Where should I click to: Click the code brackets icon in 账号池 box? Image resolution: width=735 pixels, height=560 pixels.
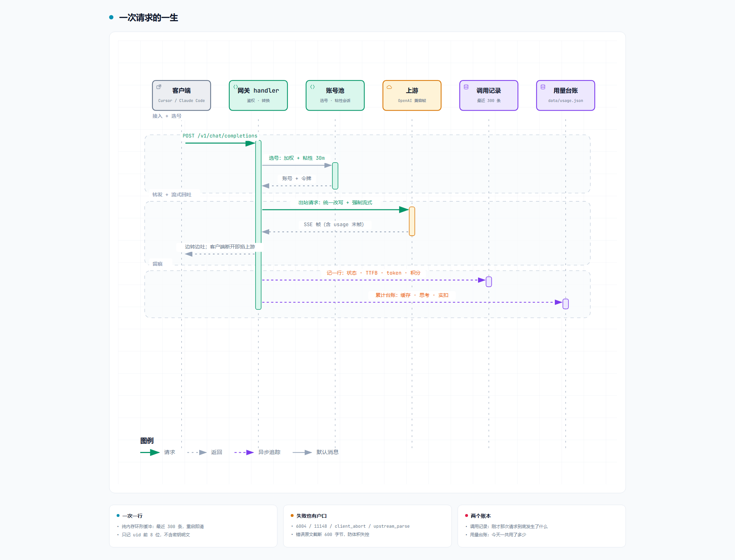(x=312, y=87)
